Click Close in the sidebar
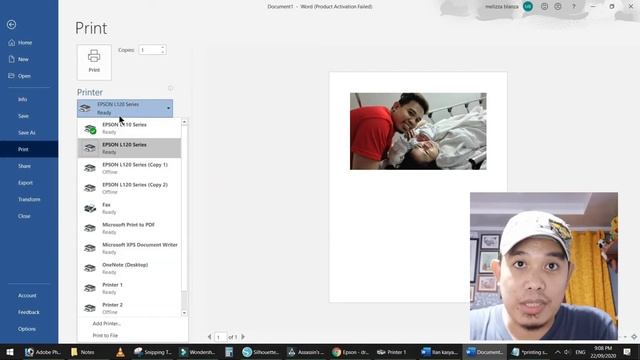 tap(29, 216)
